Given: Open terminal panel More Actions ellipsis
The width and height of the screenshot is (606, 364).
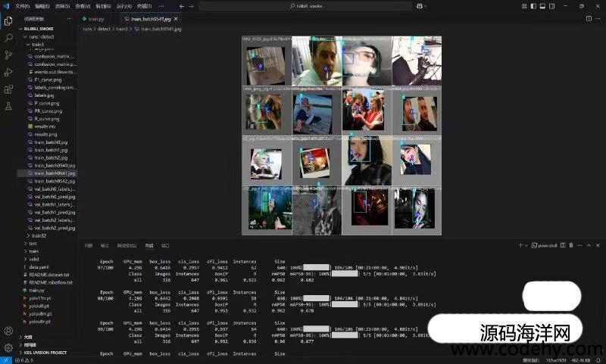Looking at the screenshot, I should click(579, 245).
